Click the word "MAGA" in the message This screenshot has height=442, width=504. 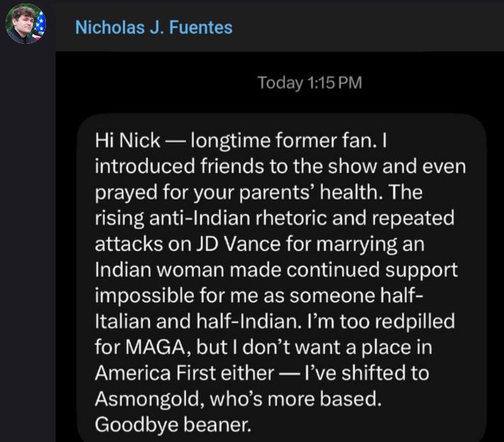156,347
